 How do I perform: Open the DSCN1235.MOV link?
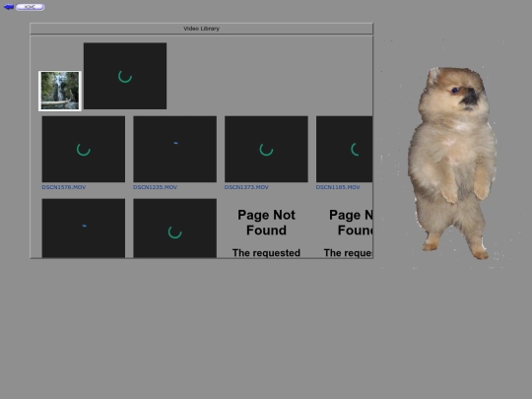[x=155, y=187]
